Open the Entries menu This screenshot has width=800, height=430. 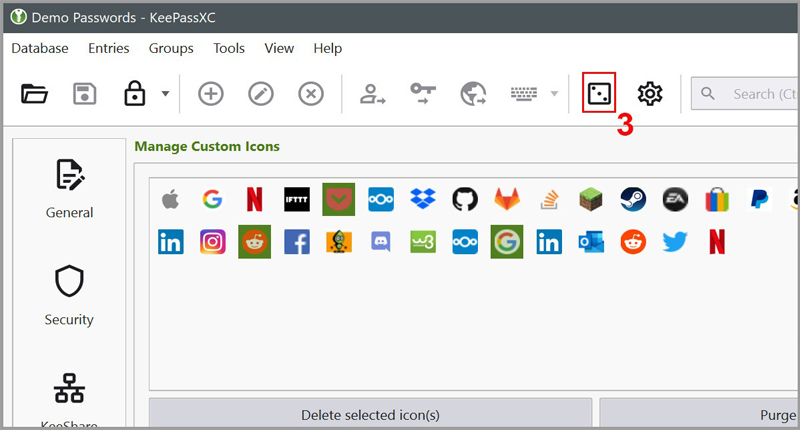108,48
